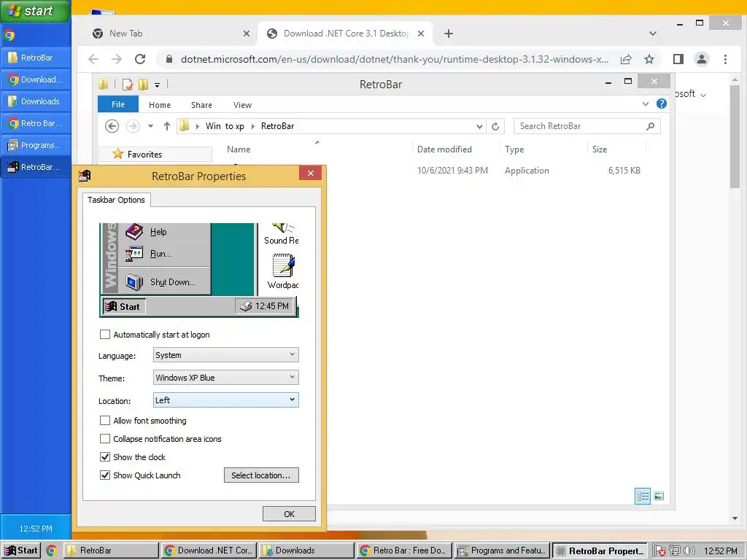Open explorer Help question mark
Image resolution: width=747 pixels, height=560 pixels.
[x=661, y=104]
